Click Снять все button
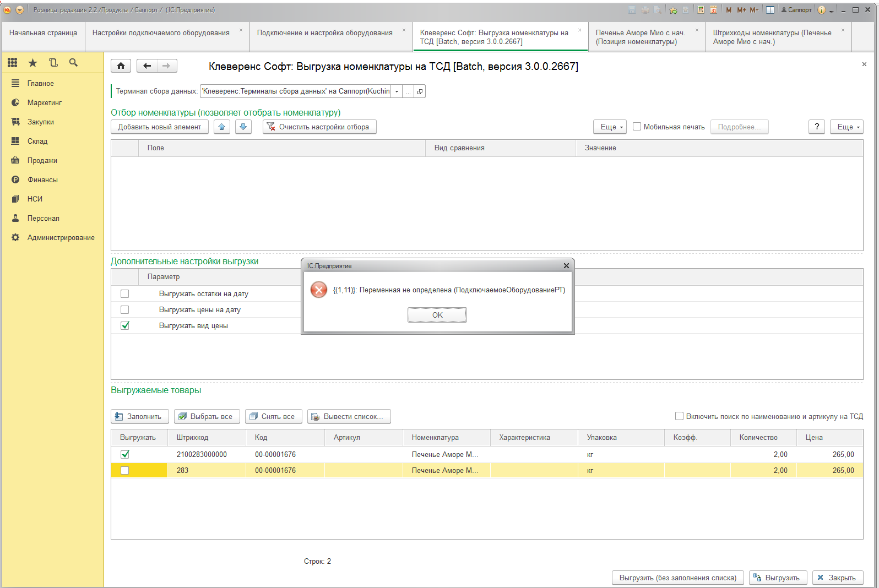Screen dimensions: 879x588 tap(274, 416)
